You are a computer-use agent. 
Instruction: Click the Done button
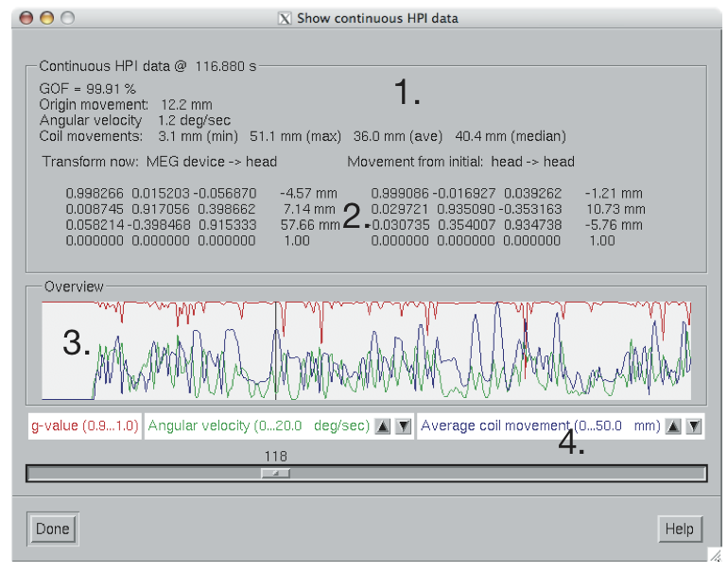pos(52,529)
